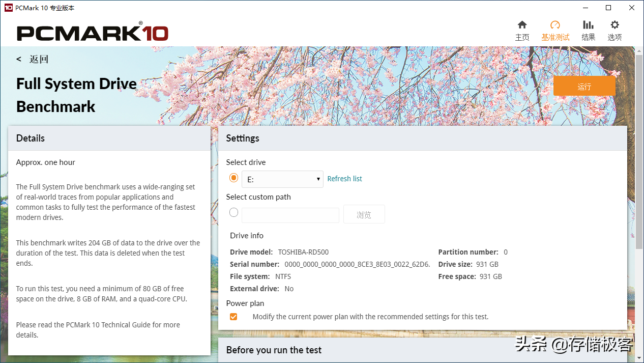Click the vertical scrollbar thumb
The image size is (644, 363).
639,152
